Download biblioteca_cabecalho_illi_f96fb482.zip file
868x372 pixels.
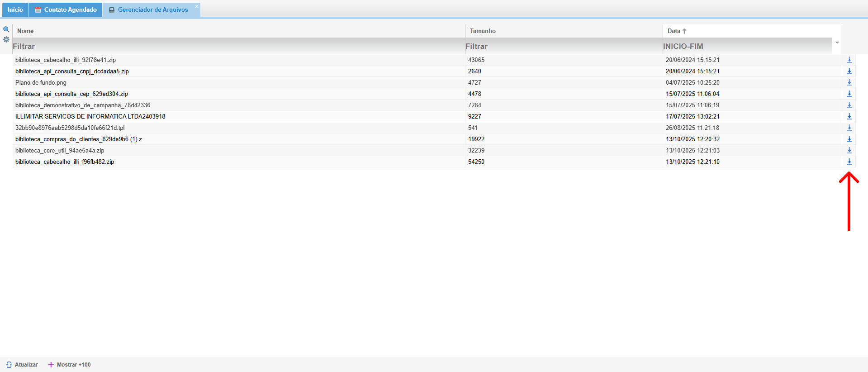849,162
